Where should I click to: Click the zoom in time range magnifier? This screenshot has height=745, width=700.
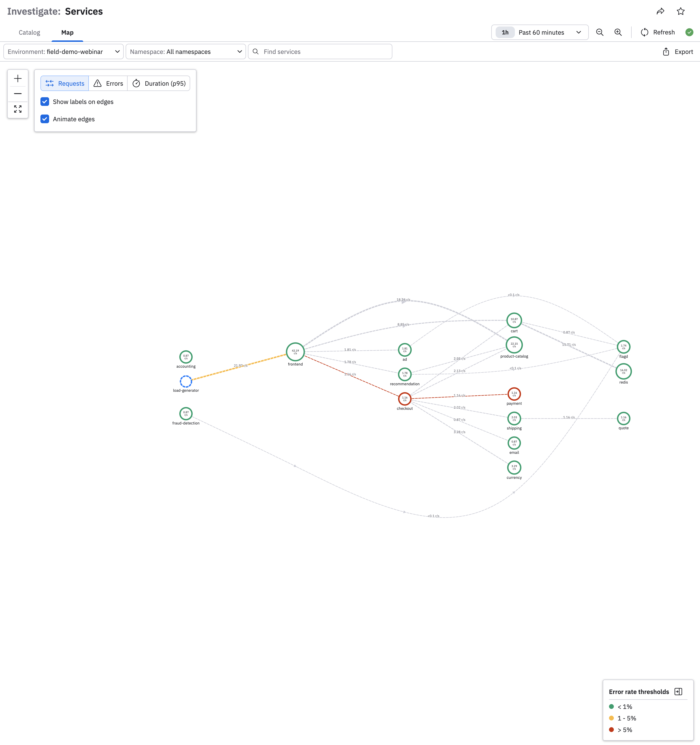point(618,32)
